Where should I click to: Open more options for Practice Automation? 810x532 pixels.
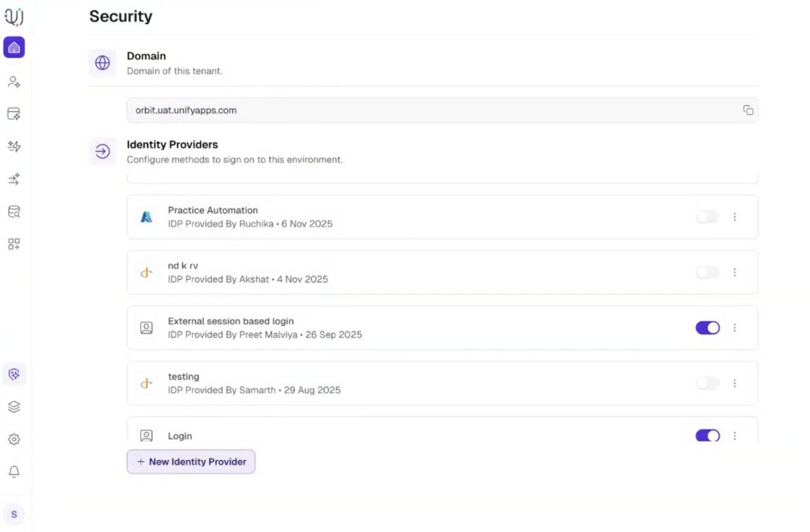[735, 217]
